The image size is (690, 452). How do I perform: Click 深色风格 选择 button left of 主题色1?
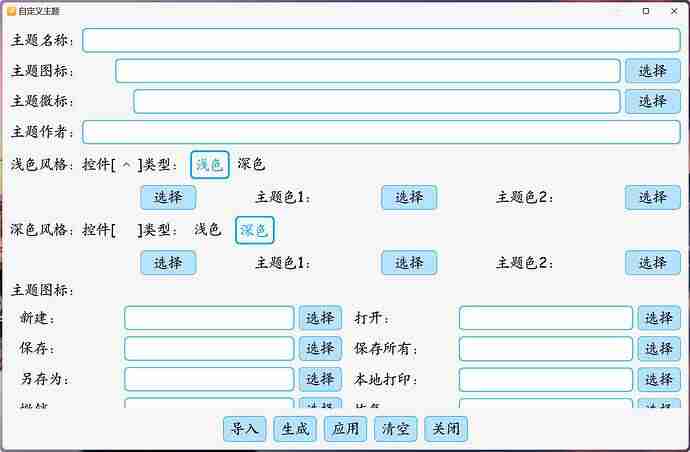click(x=168, y=263)
